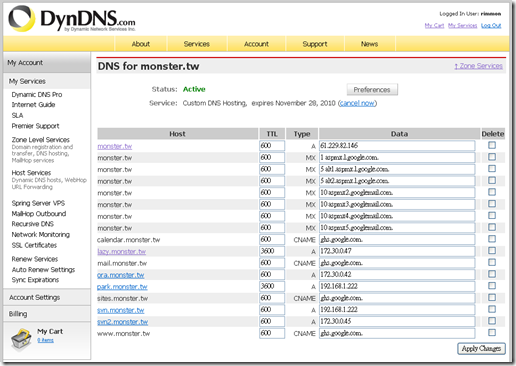Open the About menu
The image size is (516, 366).
(141, 44)
